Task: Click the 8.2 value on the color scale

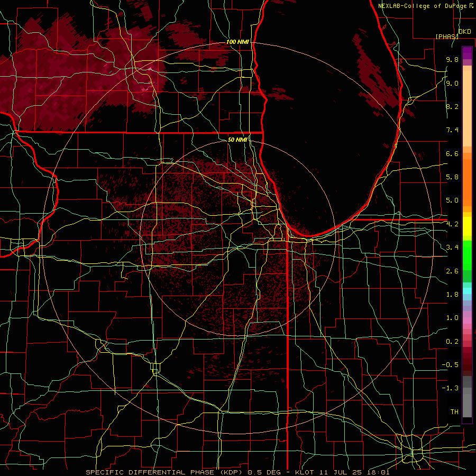Action: tap(452, 106)
